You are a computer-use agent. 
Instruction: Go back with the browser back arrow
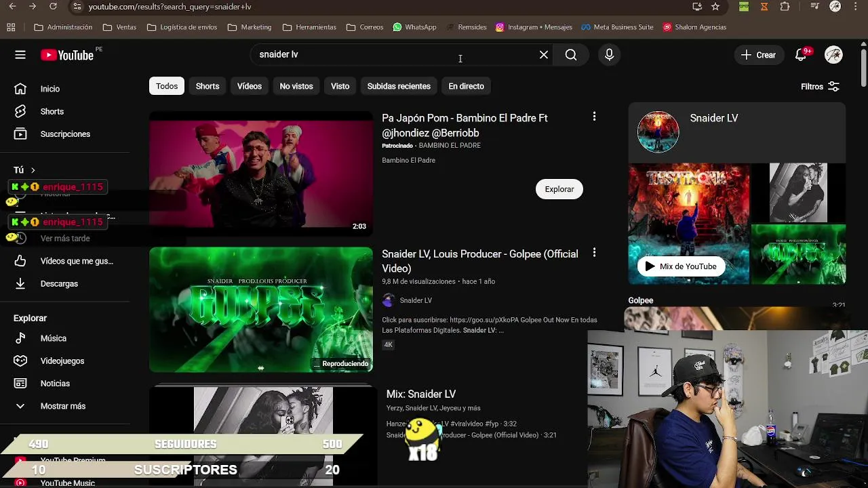pyautogui.click(x=14, y=7)
